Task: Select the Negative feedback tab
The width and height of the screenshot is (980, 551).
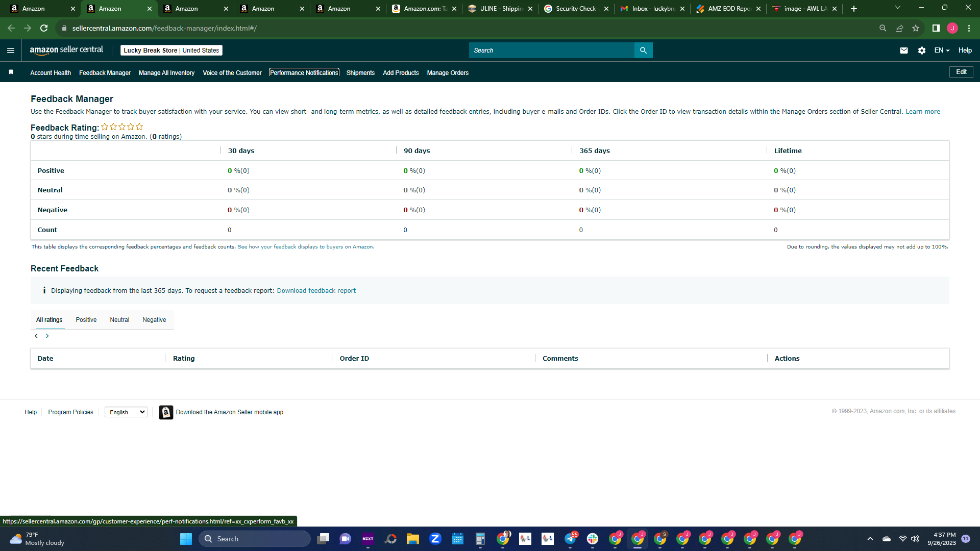Action: [154, 320]
